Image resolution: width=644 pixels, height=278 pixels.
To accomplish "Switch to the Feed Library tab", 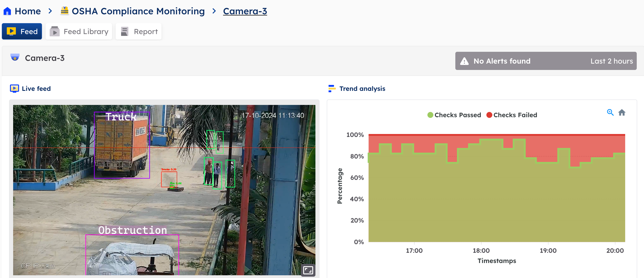I will pos(79,32).
